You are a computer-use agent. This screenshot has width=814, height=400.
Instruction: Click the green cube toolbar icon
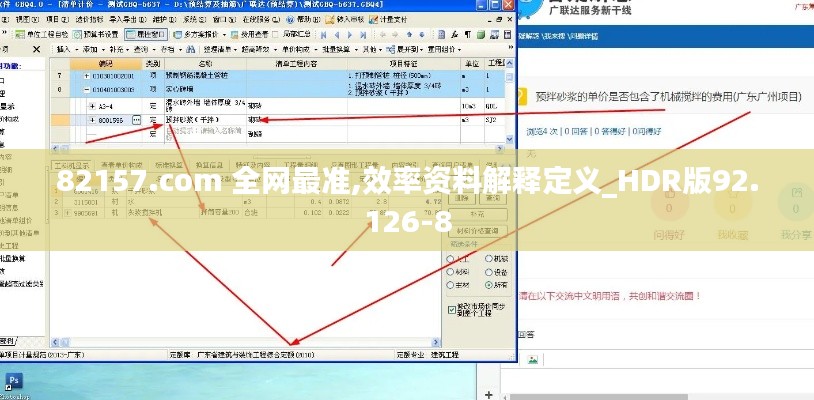(481, 35)
